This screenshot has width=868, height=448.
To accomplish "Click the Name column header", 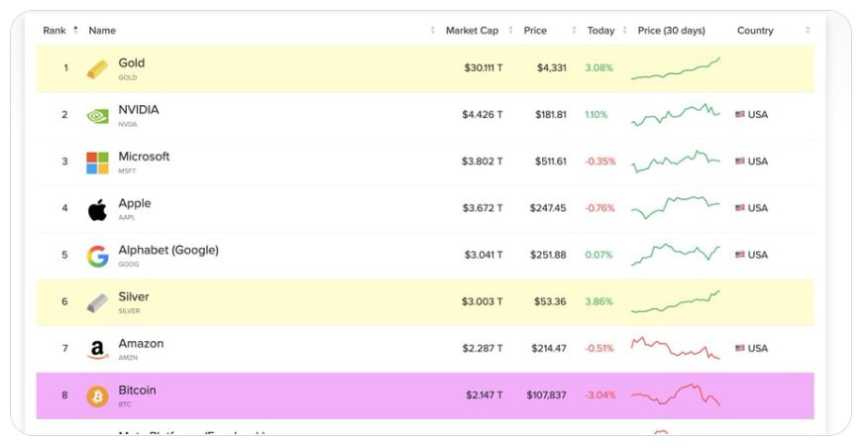I will tap(102, 31).
